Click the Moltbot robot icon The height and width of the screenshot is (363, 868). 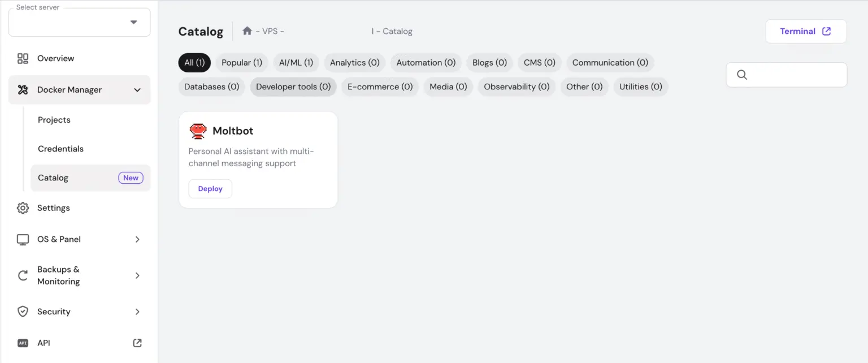(x=198, y=131)
